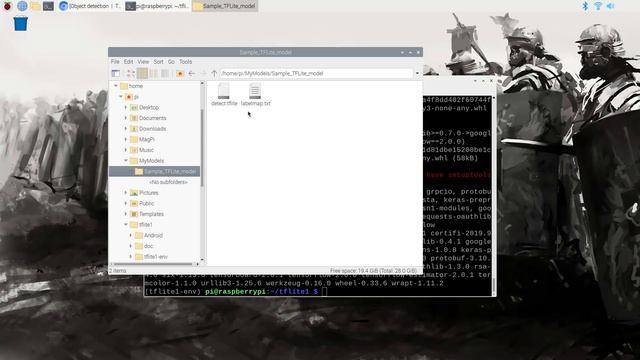This screenshot has height=360, width=640.
Task: Select the detect.tflite file
Action: point(224,94)
